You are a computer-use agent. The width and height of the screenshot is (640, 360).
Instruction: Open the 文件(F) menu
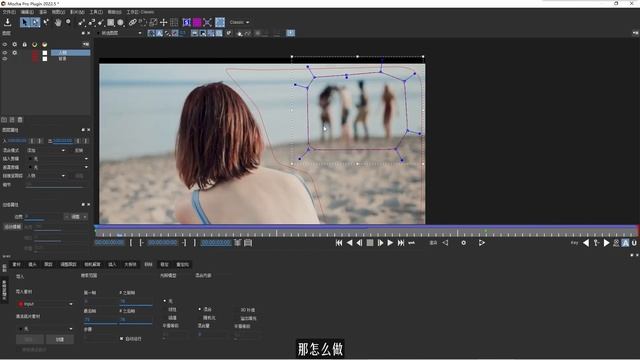9,12
